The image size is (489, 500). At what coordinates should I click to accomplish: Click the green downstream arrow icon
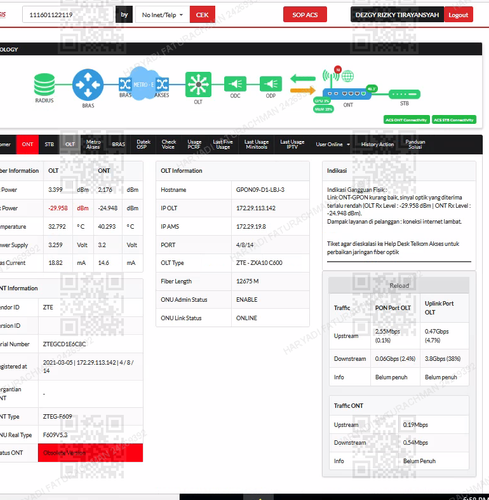click(303, 79)
